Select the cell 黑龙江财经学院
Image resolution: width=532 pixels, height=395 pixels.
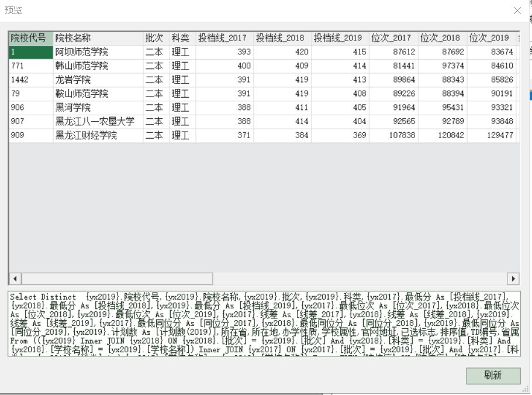[98, 136]
